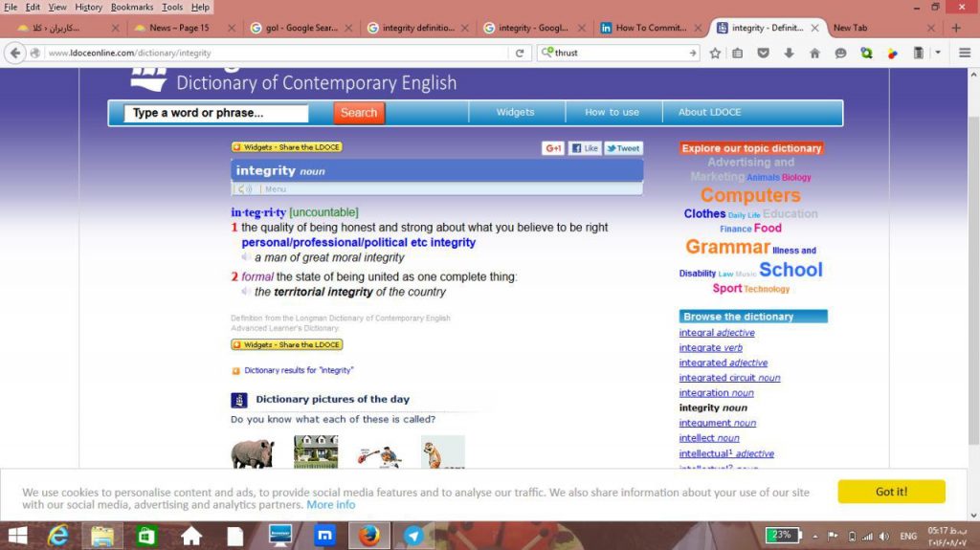Switch to the New Tab tab
Viewport: 980px width, 550px height.
coord(883,28)
